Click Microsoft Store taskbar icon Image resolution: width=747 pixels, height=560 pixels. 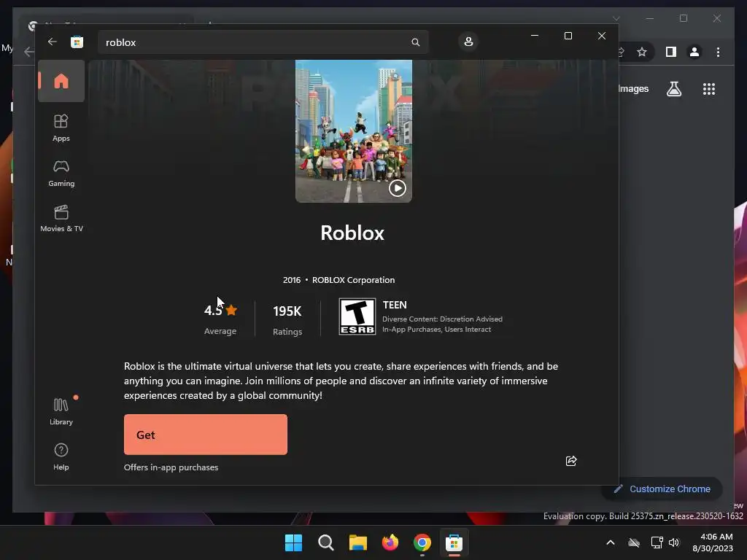coord(454,542)
